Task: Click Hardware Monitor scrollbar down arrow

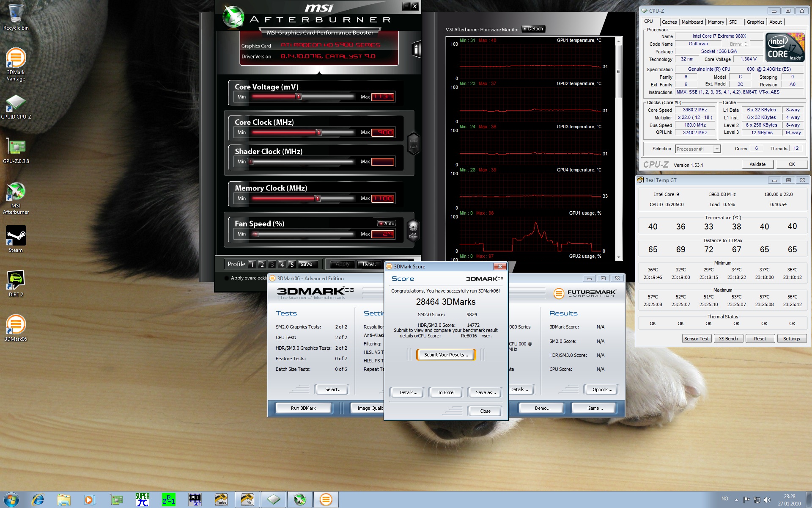Action: coord(619,257)
